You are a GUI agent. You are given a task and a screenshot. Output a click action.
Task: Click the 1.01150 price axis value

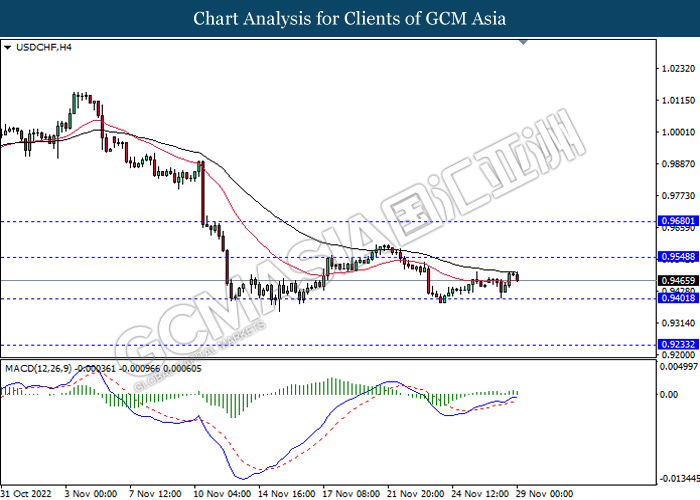click(x=679, y=100)
